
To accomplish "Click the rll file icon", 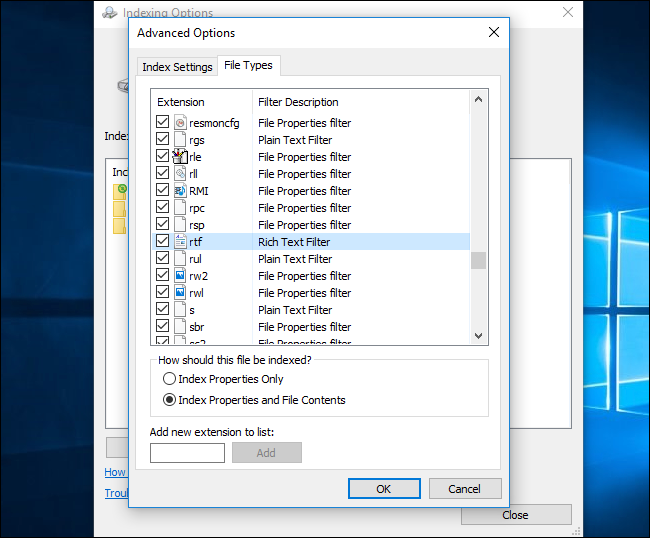I will (180, 174).
